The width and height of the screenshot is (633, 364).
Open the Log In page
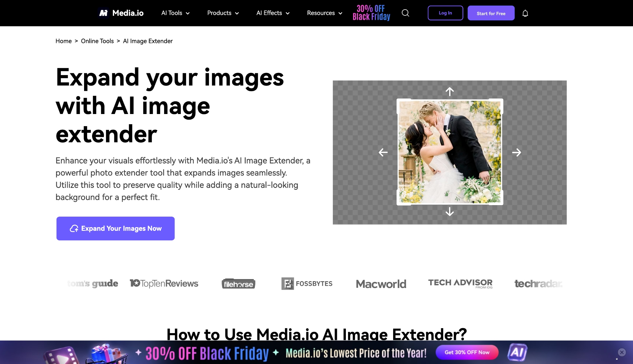(445, 13)
